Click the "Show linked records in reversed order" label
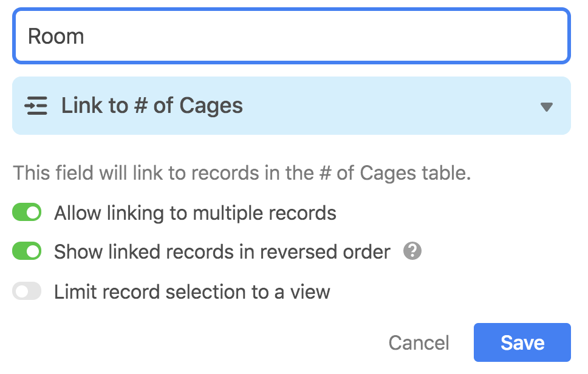 [x=222, y=251]
